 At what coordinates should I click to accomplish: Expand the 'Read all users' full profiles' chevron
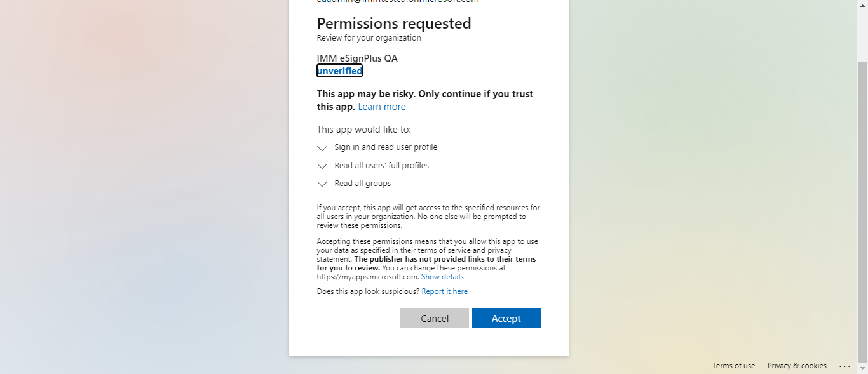point(322,166)
